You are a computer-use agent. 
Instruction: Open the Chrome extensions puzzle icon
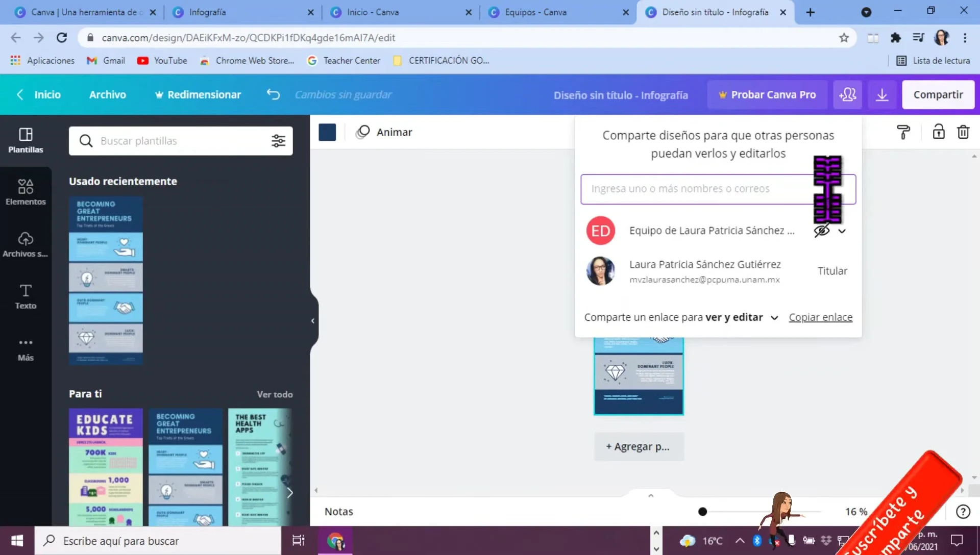(x=895, y=37)
